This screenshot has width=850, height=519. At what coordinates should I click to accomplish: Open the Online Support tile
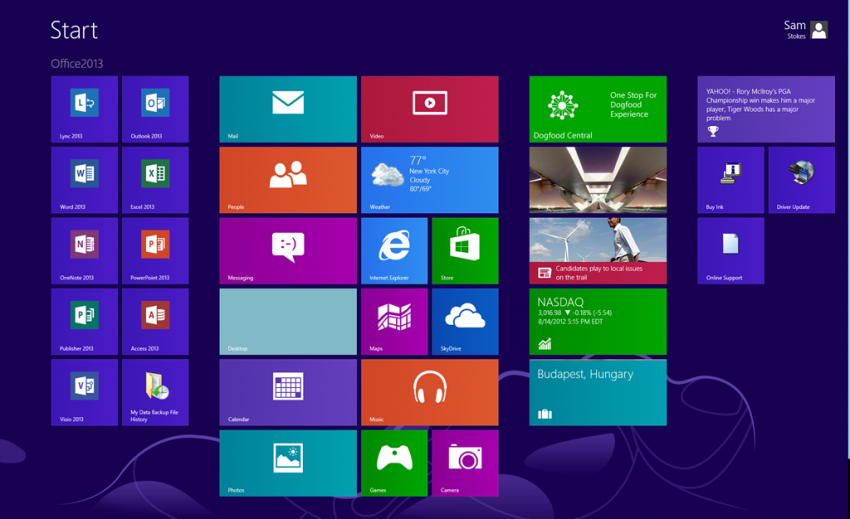731,251
